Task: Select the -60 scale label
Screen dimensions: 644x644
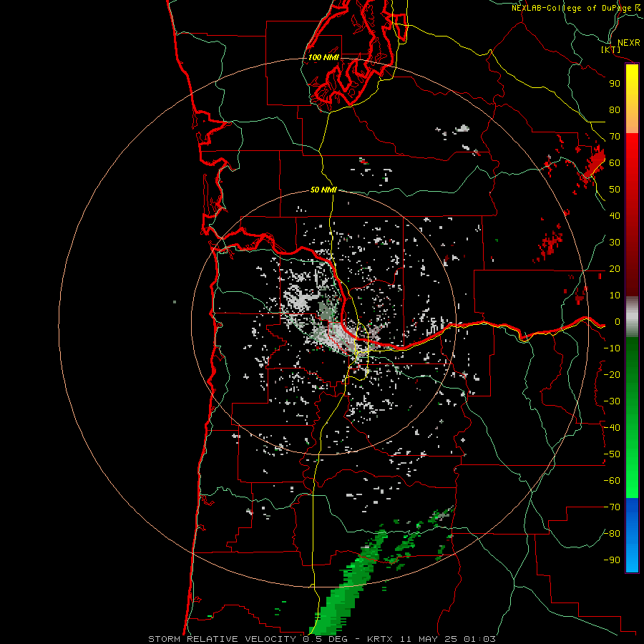Action: [612, 481]
